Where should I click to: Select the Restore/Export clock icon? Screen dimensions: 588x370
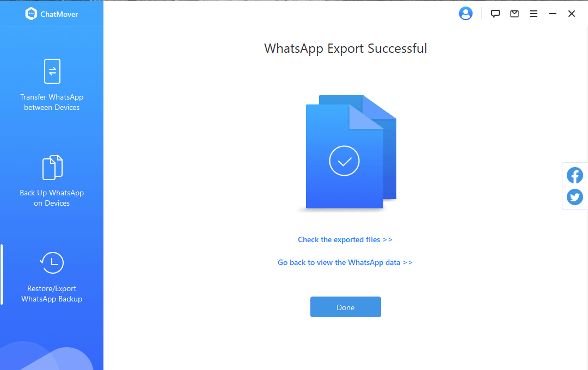[52, 263]
